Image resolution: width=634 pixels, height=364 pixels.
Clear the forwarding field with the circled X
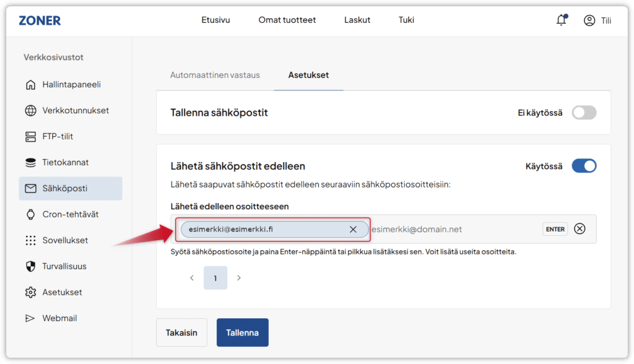point(580,229)
